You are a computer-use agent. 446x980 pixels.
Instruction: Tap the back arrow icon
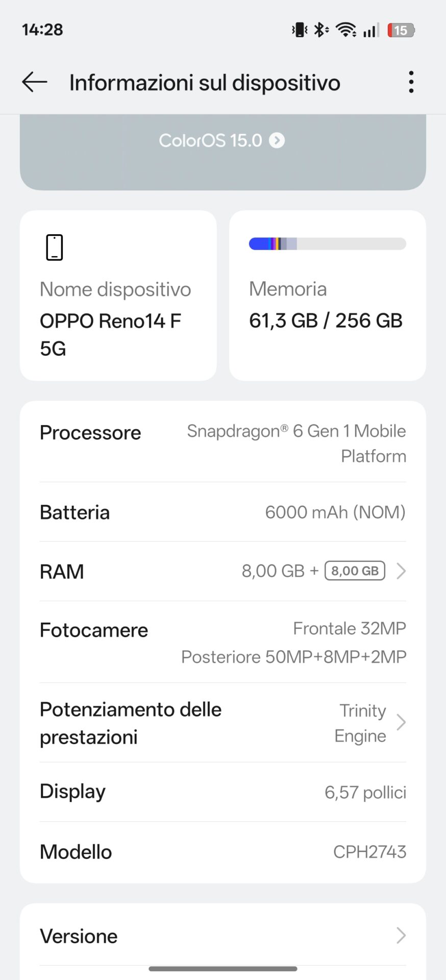[x=35, y=82]
